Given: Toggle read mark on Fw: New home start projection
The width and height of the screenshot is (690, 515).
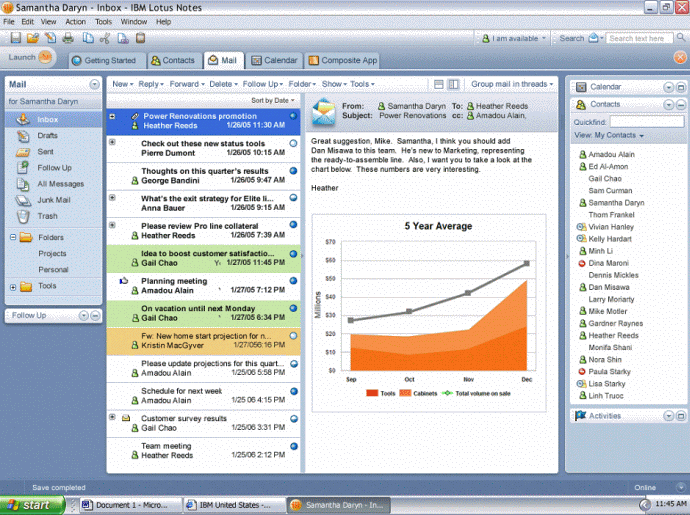Looking at the screenshot, I should pos(294,335).
